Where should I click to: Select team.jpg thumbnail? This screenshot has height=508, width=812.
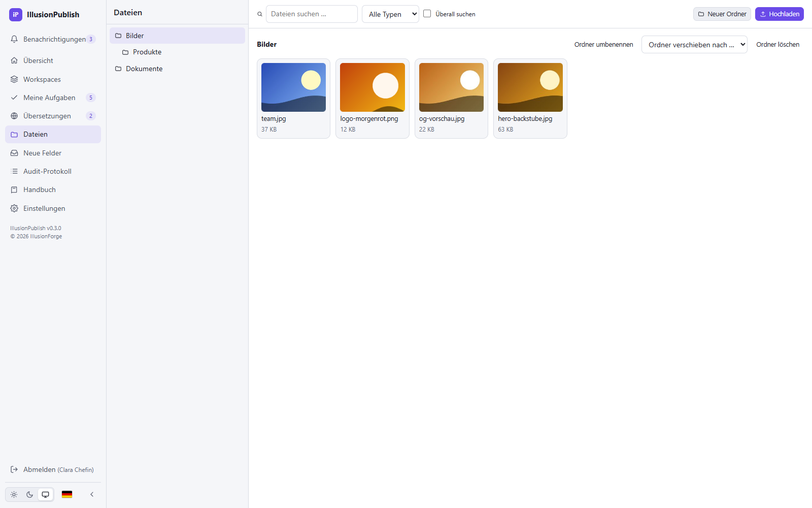click(293, 87)
